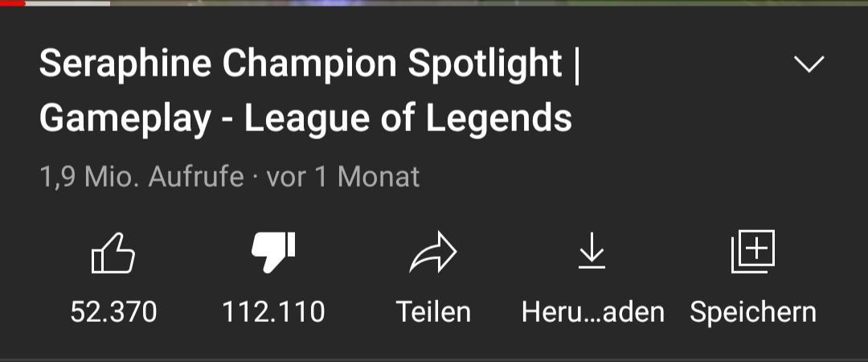The width and height of the screenshot is (868, 362).
Task: Click the 1,9 Mio. Aufrufe view count
Action: [x=141, y=177]
